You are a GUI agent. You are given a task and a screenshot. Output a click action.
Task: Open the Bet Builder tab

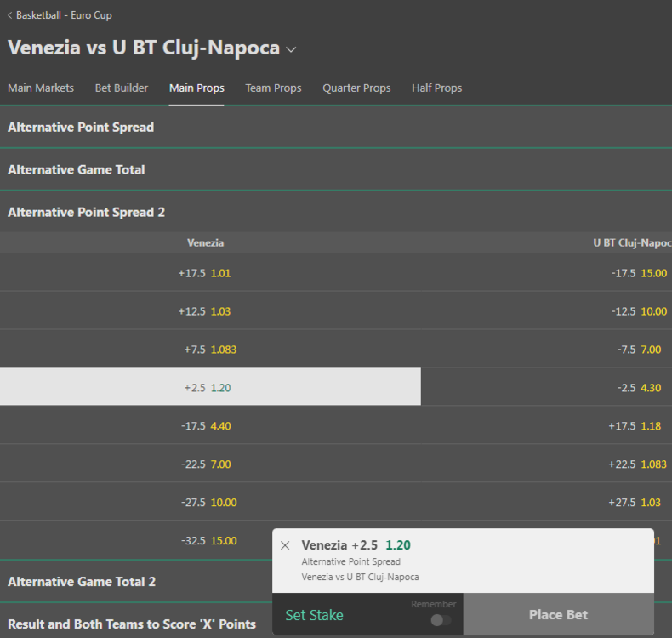pyautogui.click(x=122, y=88)
